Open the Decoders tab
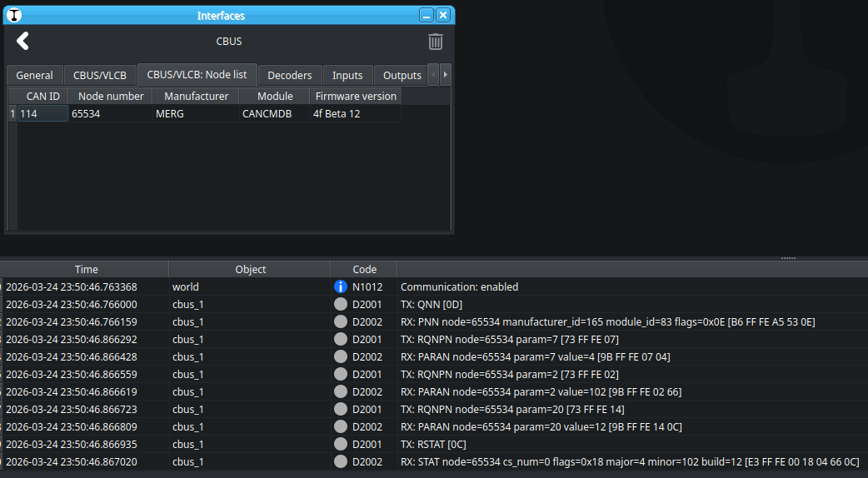Viewport: 868px width, 478px height. (x=290, y=75)
